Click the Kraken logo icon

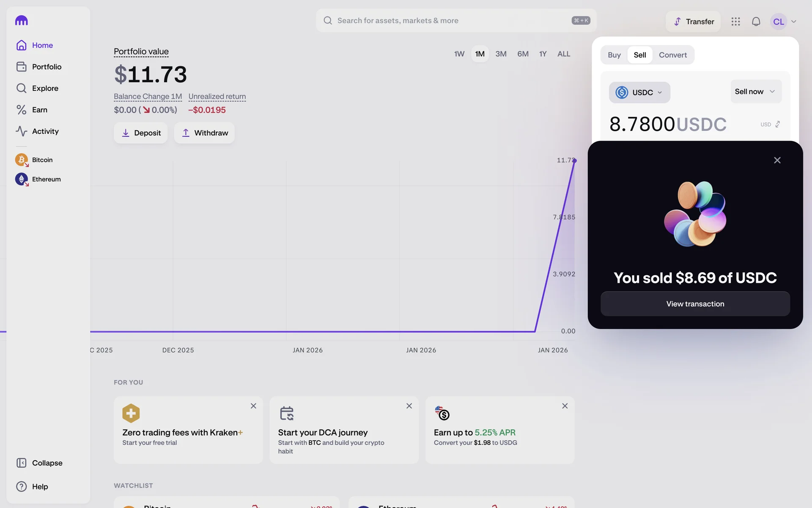21,20
